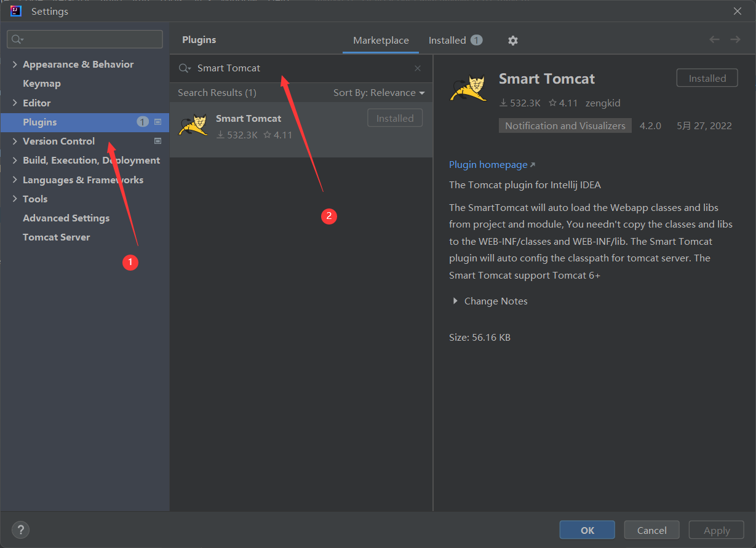Open the Plugin homepage link
The image size is (756, 548).
[488, 165]
